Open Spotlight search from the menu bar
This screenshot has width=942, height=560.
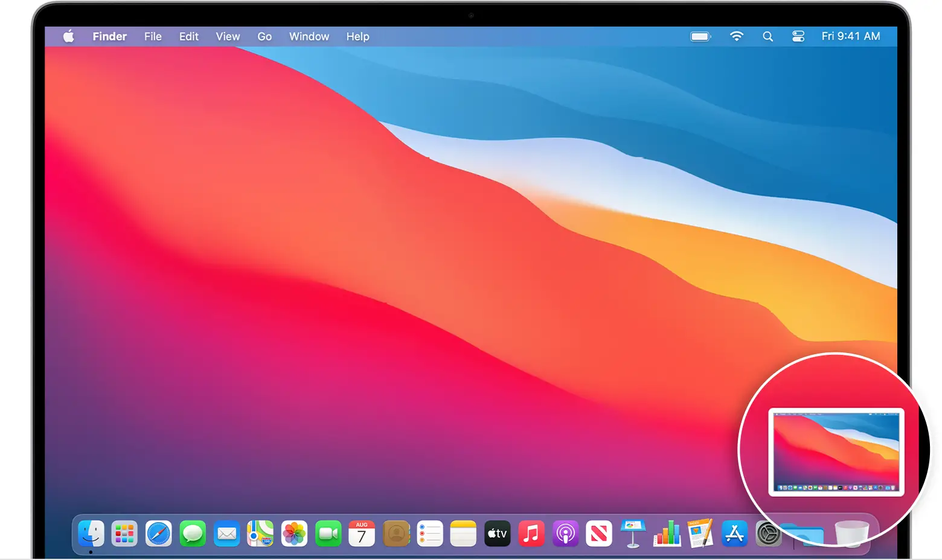[767, 36]
